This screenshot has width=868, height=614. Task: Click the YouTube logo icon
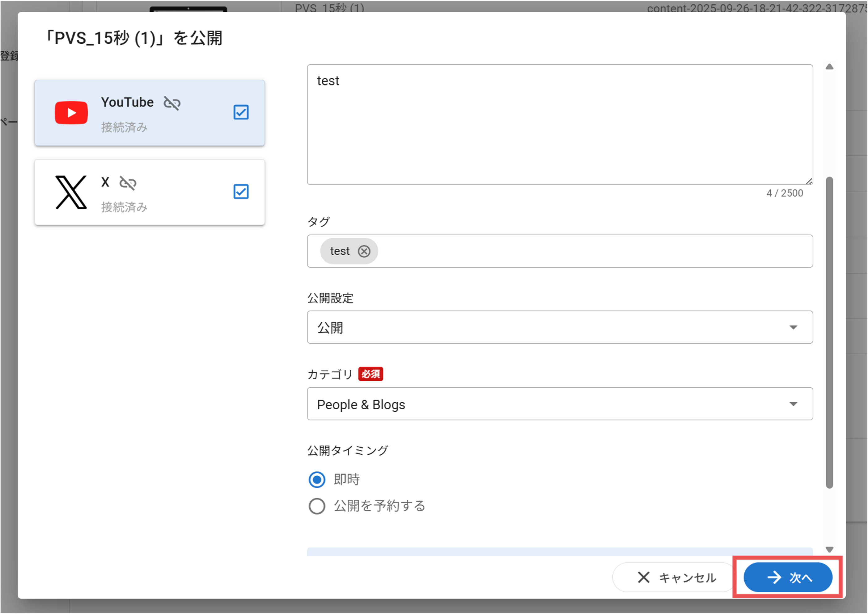click(x=71, y=113)
